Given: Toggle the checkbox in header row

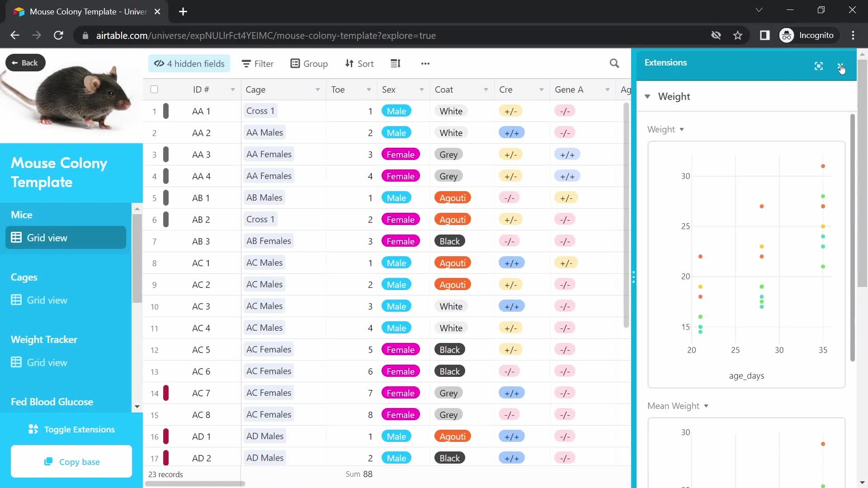Looking at the screenshot, I should point(155,89).
